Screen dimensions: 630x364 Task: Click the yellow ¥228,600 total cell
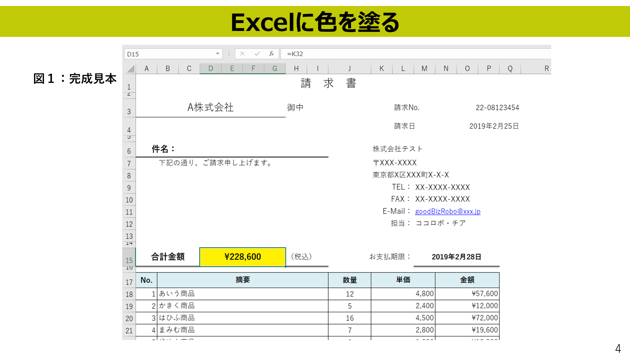coord(243,257)
